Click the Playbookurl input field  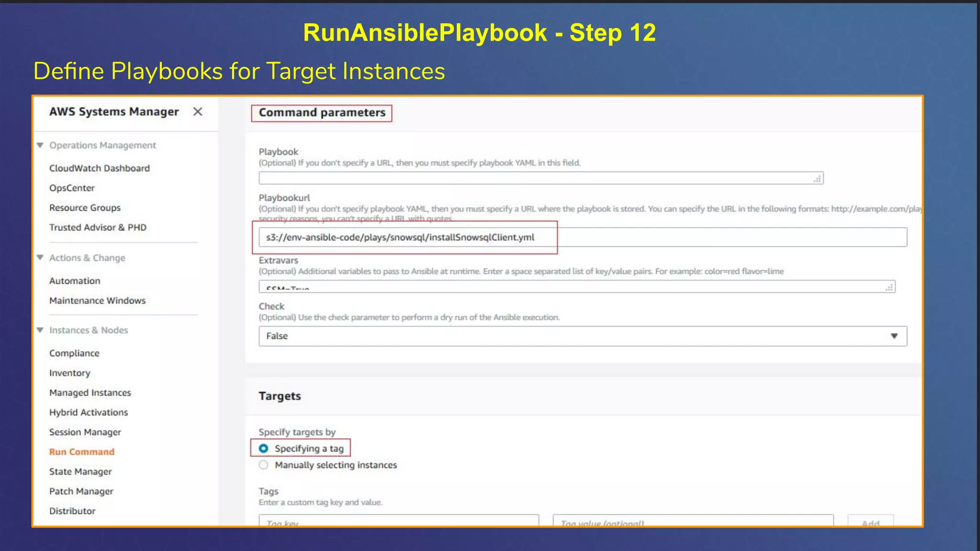pos(583,237)
